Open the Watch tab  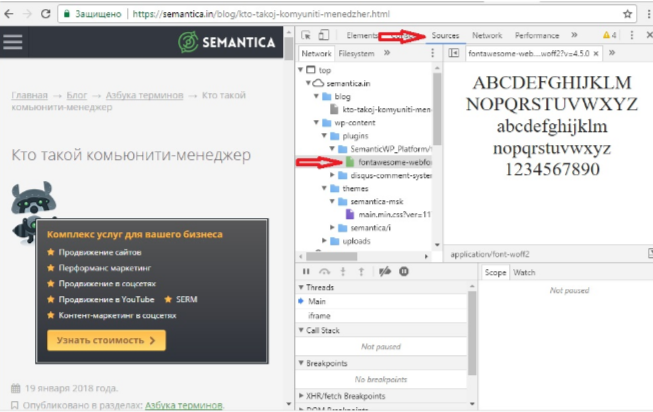pyautogui.click(x=524, y=272)
